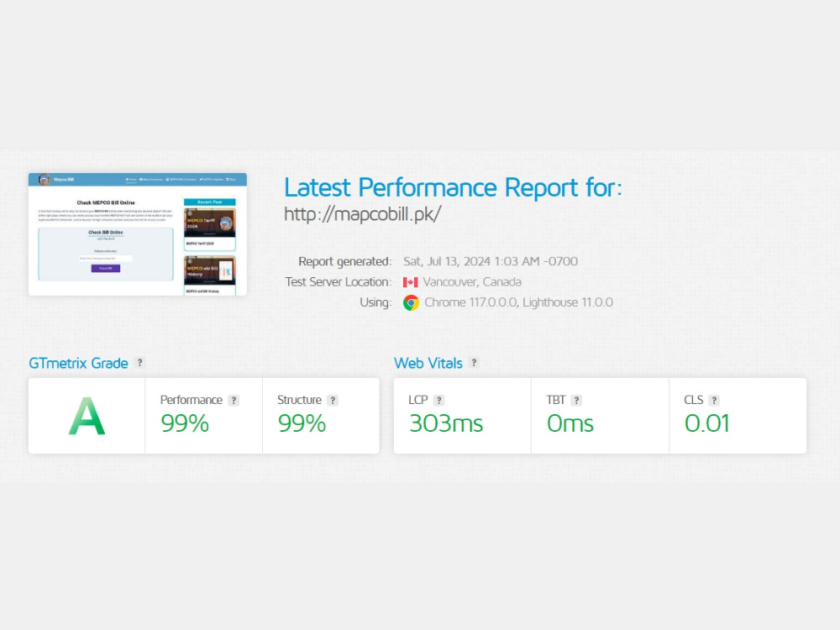Open the help icon beside GTmetrix Grade
The height and width of the screenshot is (630, 840).
point(139,363)
